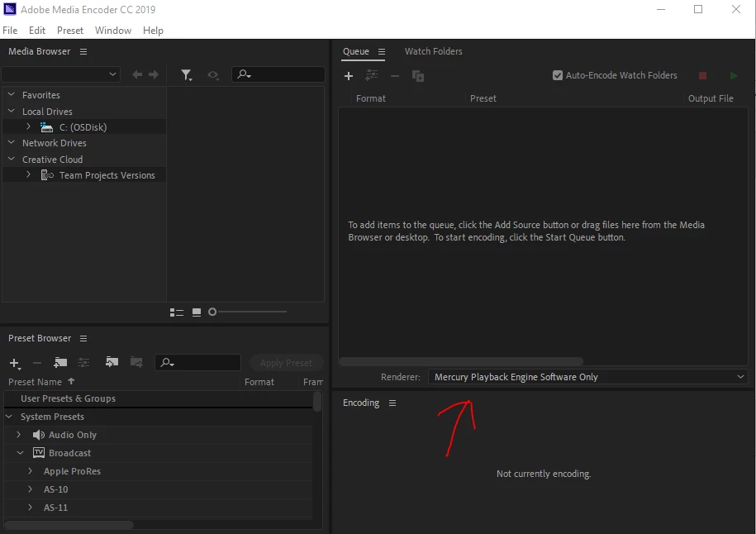This screenshot has width=756, height=534.
Task: Collapse the Broadcast preset group
Action: 21,453
